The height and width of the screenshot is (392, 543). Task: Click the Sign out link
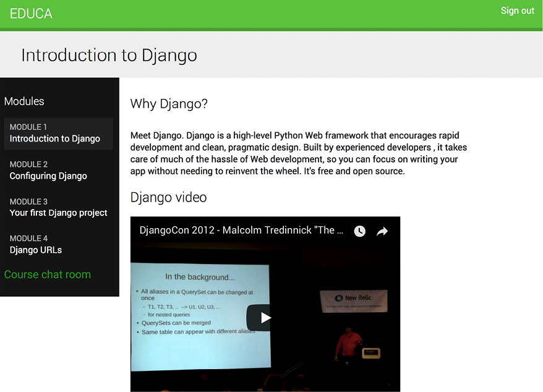click(x=518, y=11)
